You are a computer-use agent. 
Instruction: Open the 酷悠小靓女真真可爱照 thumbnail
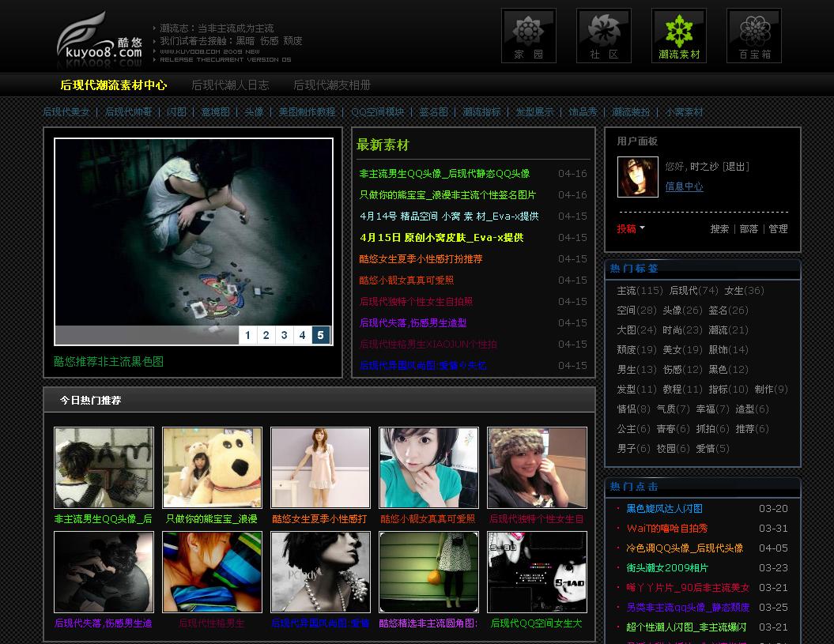[428, 468]
